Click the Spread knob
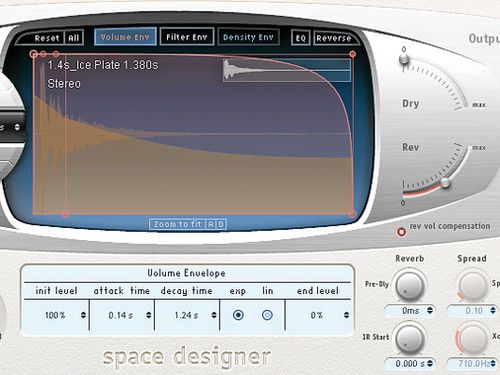 (x=472, y=286)
